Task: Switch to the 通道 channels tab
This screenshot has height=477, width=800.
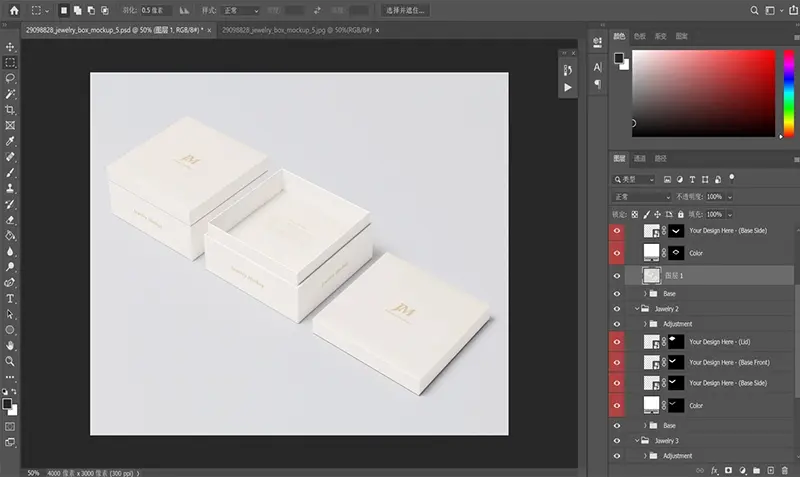Action: (x=640, y=159)
